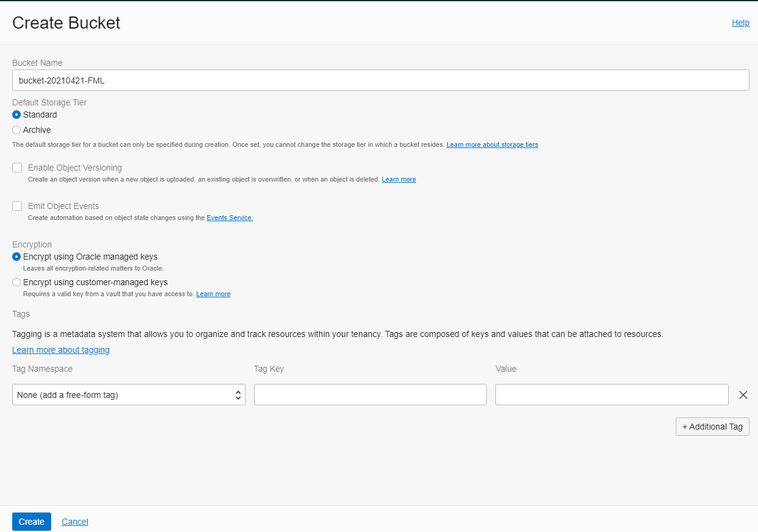Image resolution: width=758 pixels, height=532 pixels.
Task: Open Learn more for object versioning
Action: (x=398, y=179)
